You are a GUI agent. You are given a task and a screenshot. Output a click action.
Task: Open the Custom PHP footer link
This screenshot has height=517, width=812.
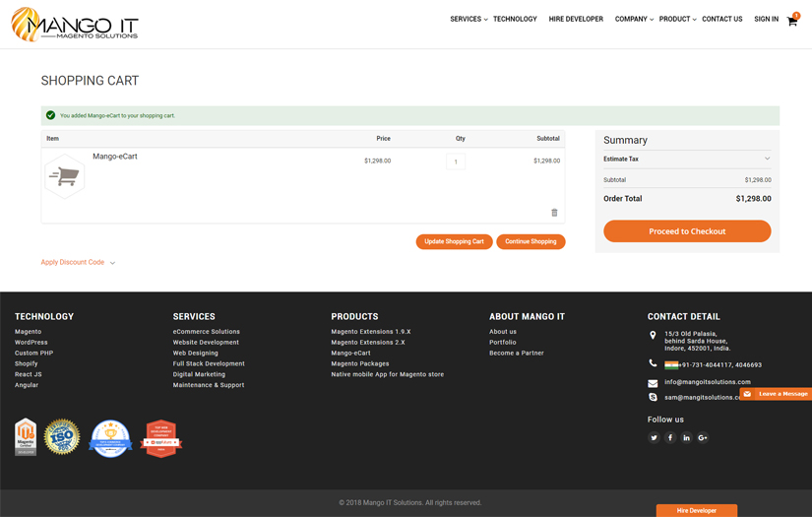[x=34, y=354]
